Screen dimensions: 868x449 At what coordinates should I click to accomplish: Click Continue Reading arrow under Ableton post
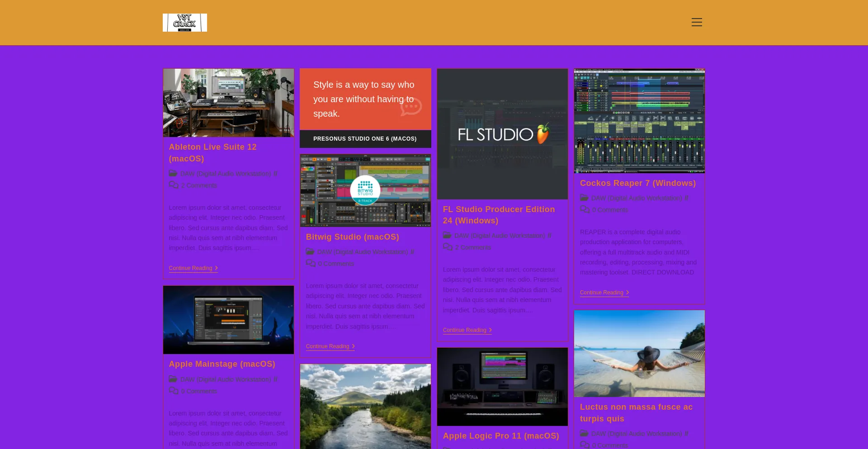tap(216, 268)
